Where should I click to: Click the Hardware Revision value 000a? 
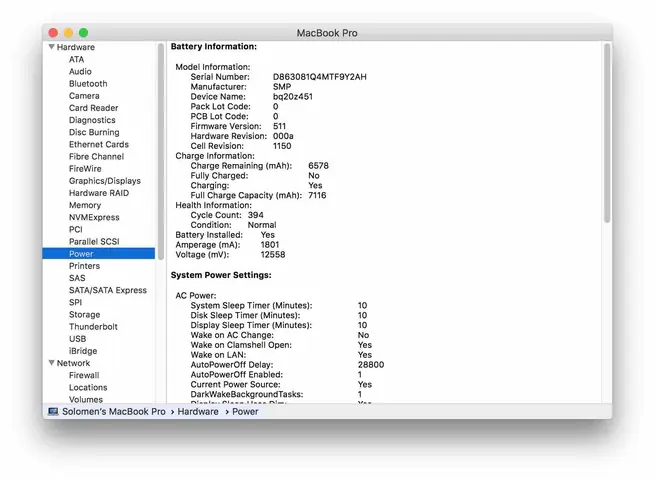tap(283, 136)
